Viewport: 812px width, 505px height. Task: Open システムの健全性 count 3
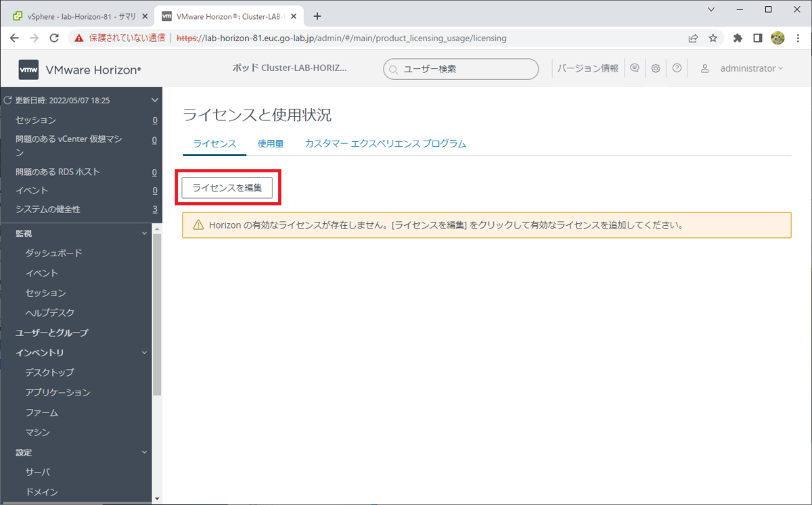click(154, 210)
